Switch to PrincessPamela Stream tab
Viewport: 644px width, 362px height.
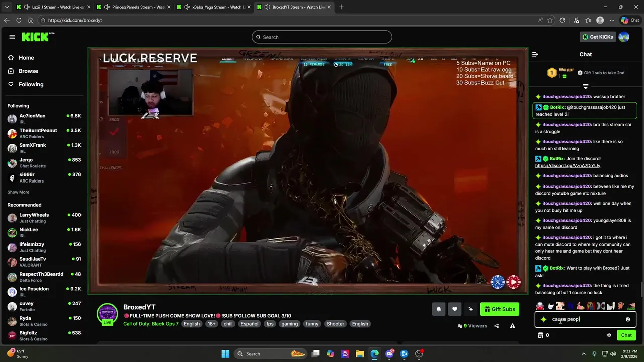coord(133,7)
